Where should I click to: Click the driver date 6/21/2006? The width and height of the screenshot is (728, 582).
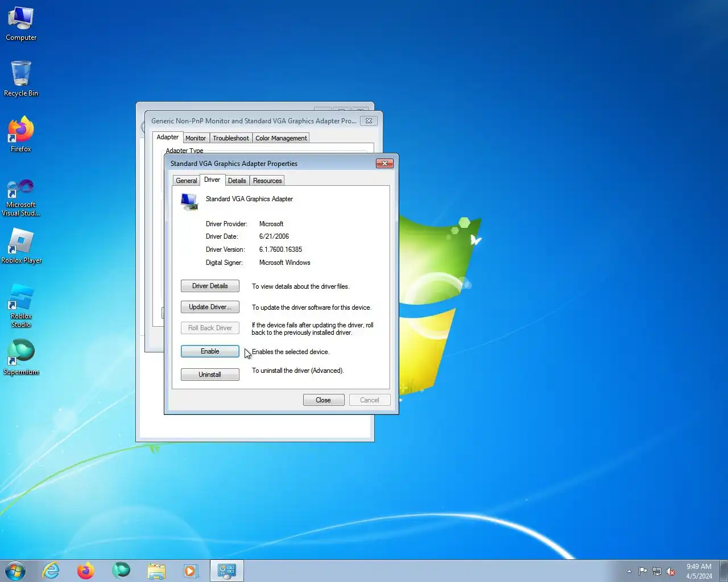point(274,236)
